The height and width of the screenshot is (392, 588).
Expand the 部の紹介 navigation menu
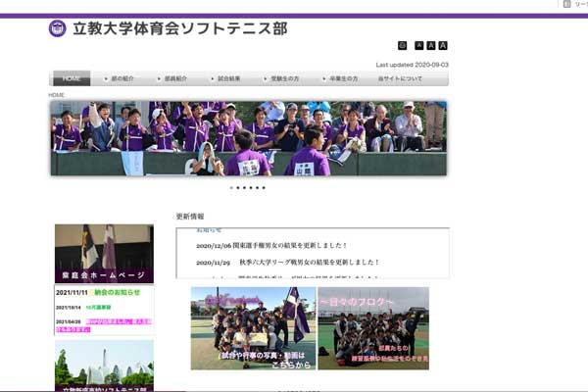click(123, 78)
